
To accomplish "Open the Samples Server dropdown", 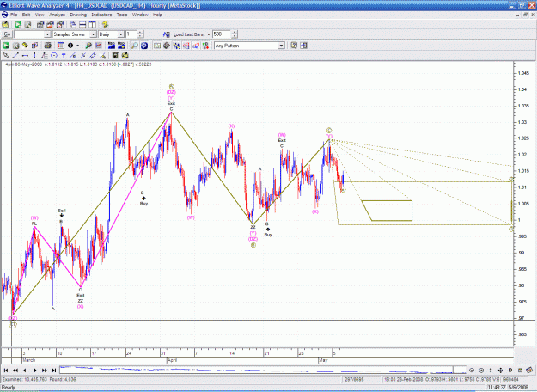I will (x=93, y=34).
